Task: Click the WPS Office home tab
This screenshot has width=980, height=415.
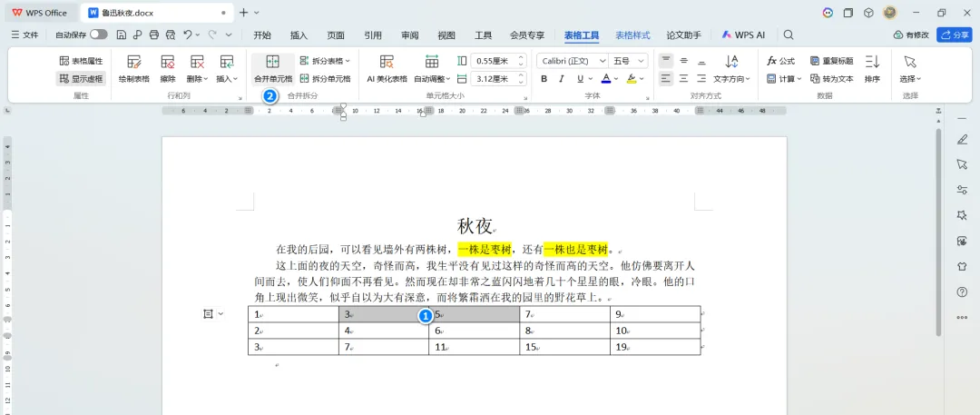Action: click(x=39, y=13)
